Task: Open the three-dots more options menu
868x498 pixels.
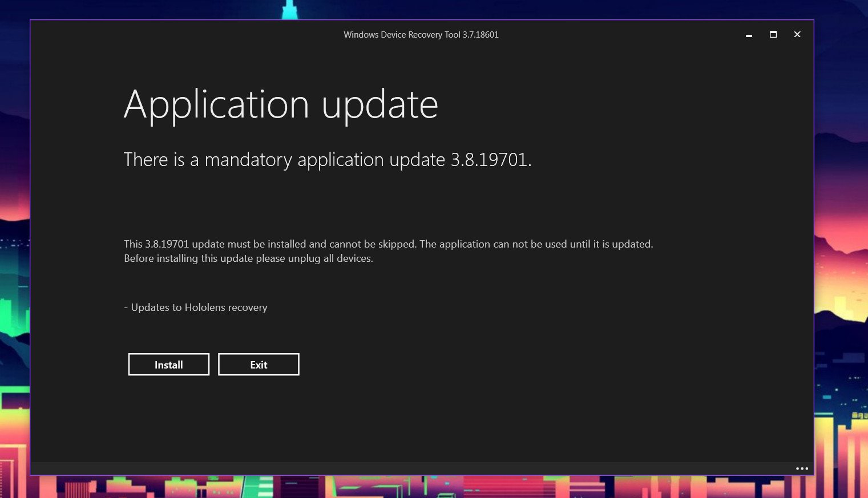Action: click(x=802, y=468)
